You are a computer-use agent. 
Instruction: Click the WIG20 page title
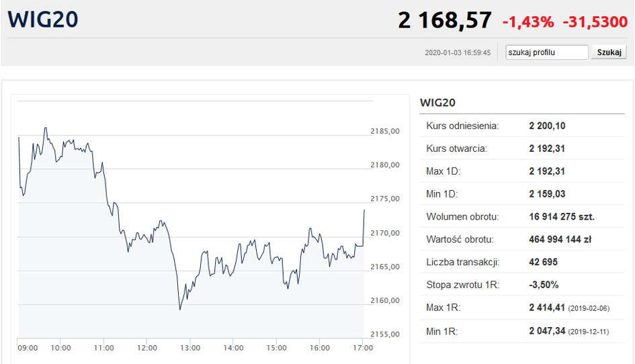[x=43, y=19]
